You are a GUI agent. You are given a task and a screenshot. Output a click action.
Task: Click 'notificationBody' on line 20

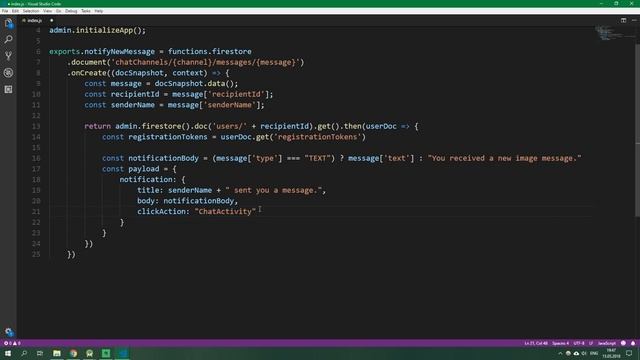[x=198, y=201]
